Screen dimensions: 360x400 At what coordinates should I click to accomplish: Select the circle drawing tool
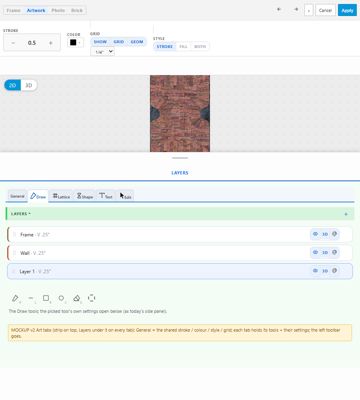tap(61, 298)
